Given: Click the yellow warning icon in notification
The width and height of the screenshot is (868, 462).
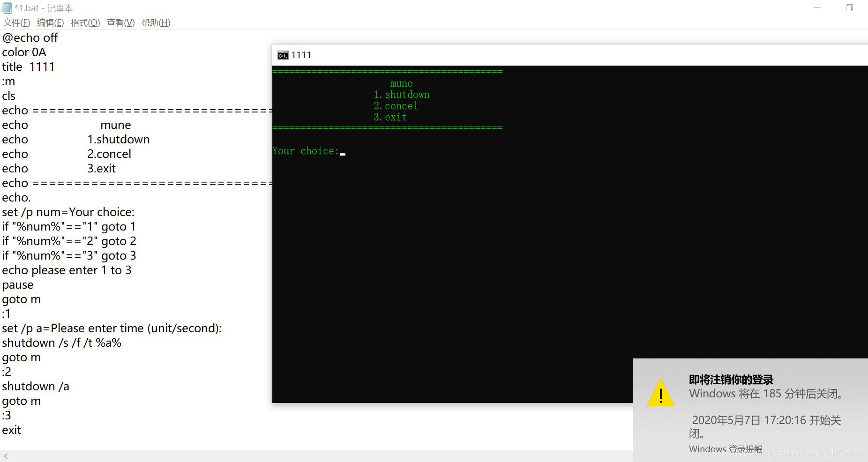Looking at the screenshot, I should coord(660,393).
